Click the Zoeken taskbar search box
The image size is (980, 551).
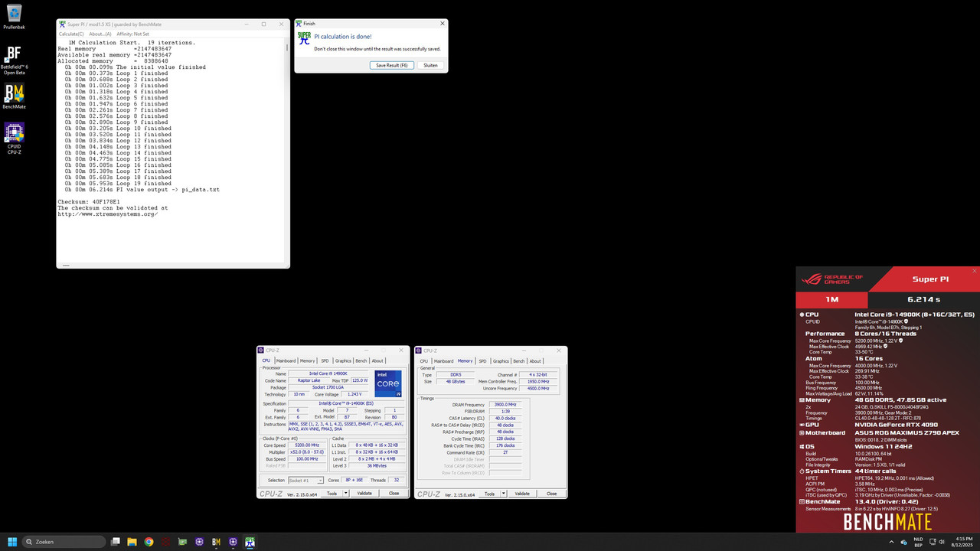pyautogui.click(x=64, y=542)
